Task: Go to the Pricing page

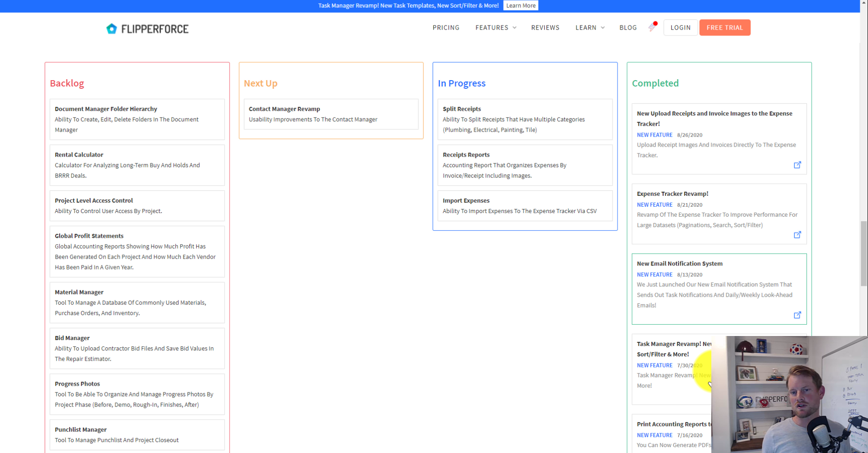Action: click(x=446, y=27)
